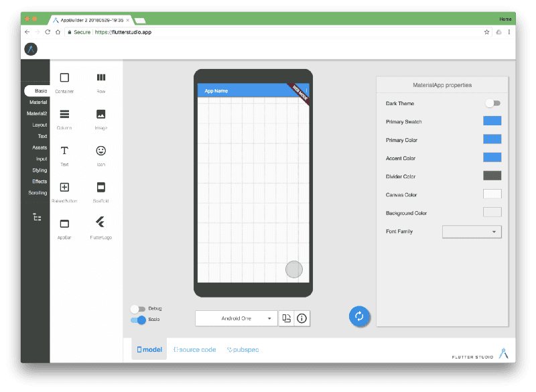Open the Font Family dropdown
Screen dimensions: 536x392
tap(472, 231)
